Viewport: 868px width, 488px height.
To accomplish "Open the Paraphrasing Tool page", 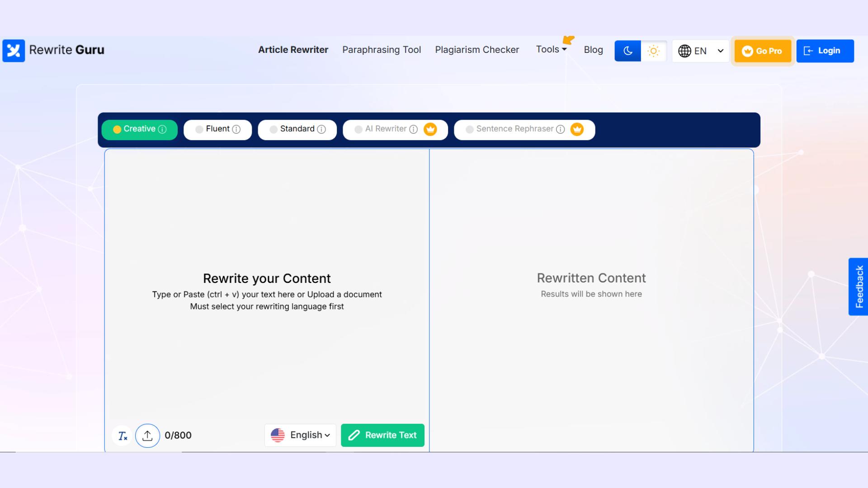I will tap(382, 50).
